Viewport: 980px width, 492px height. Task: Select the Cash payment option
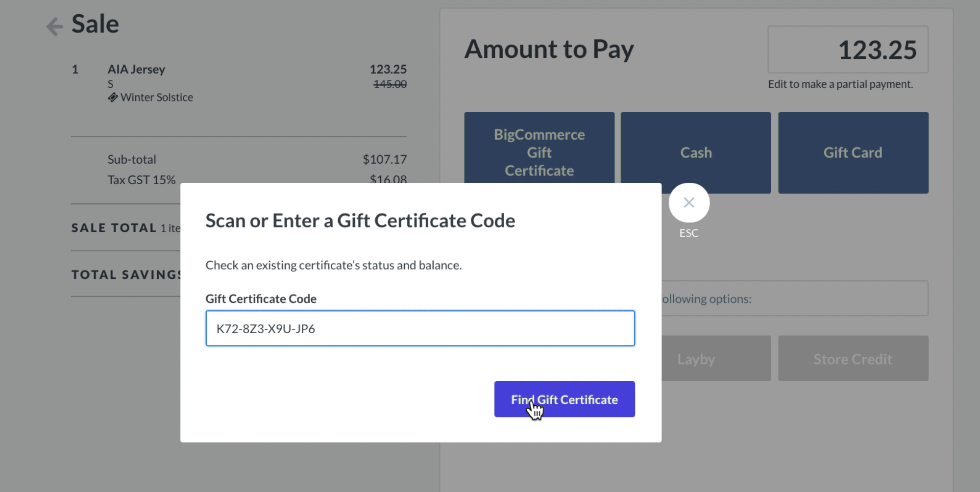pos(695,152)
